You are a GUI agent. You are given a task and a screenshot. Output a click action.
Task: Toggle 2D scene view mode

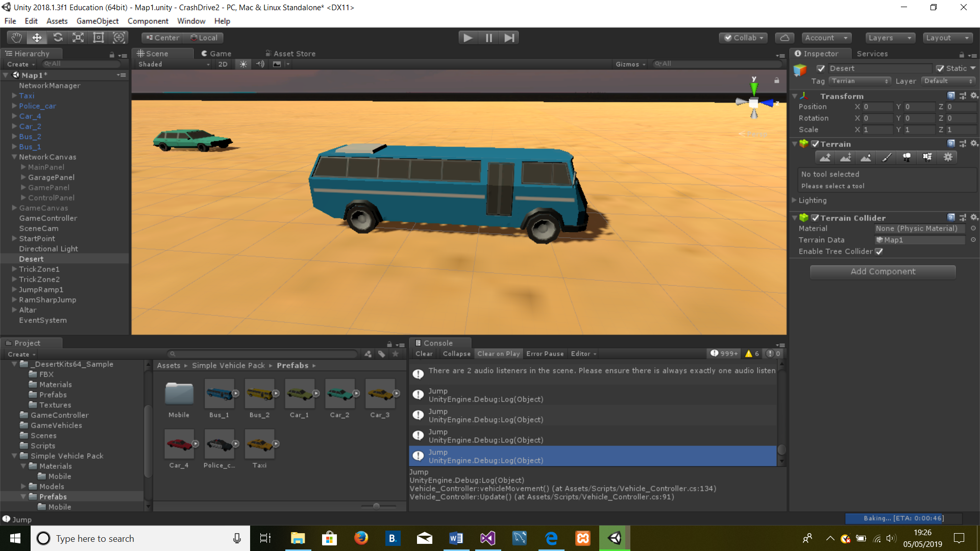223,64
